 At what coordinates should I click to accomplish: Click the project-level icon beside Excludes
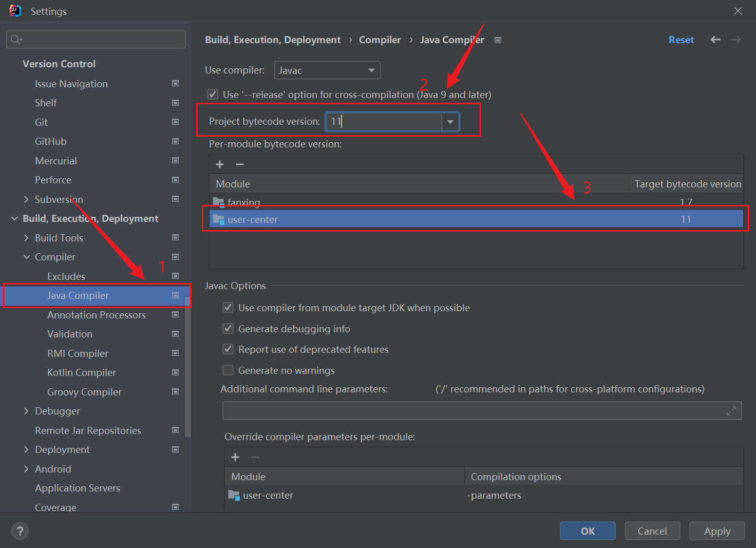point(175,276)
